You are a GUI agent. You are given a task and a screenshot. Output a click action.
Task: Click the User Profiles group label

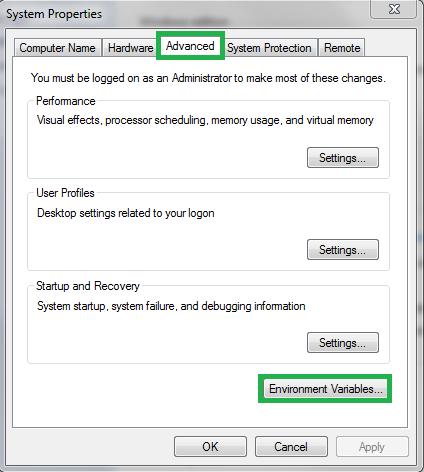coord(65,193)
